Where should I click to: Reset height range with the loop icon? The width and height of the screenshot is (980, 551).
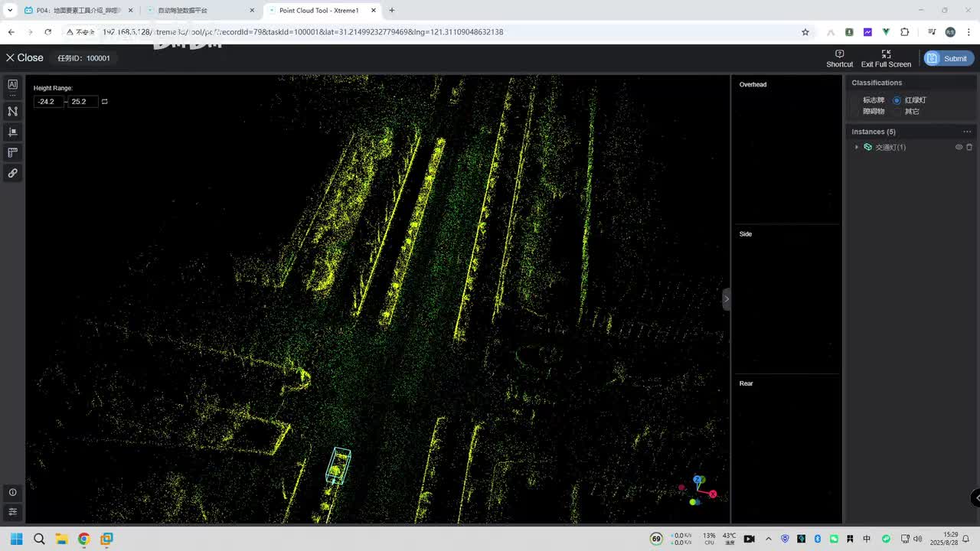click(x=105, y=102)
